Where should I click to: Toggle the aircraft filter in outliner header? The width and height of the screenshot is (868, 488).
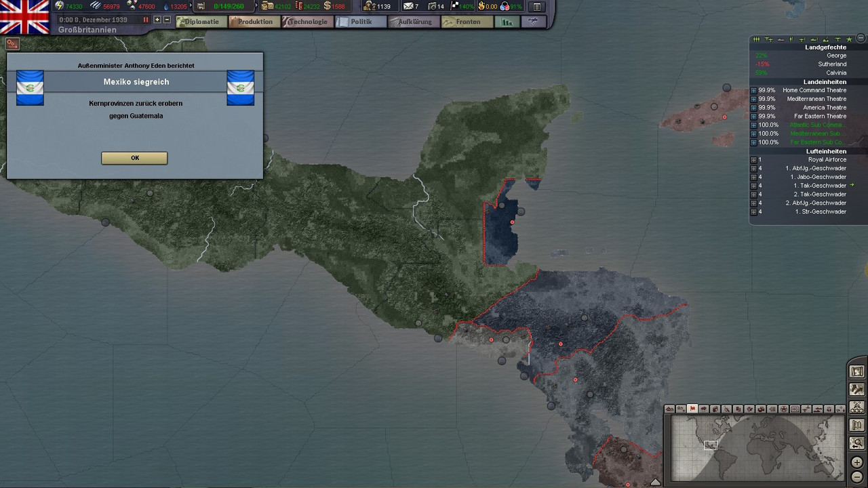[768, 39]
